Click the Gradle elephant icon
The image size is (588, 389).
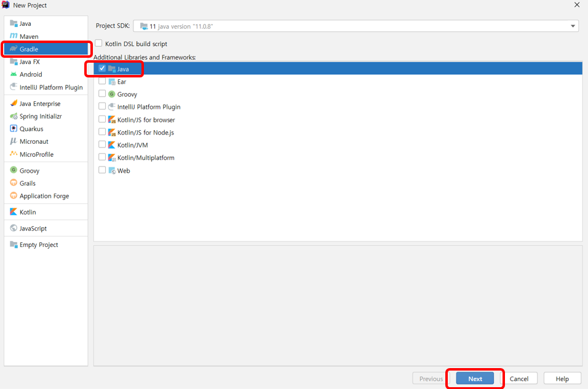pyautogui.click(x=14, y=49)
